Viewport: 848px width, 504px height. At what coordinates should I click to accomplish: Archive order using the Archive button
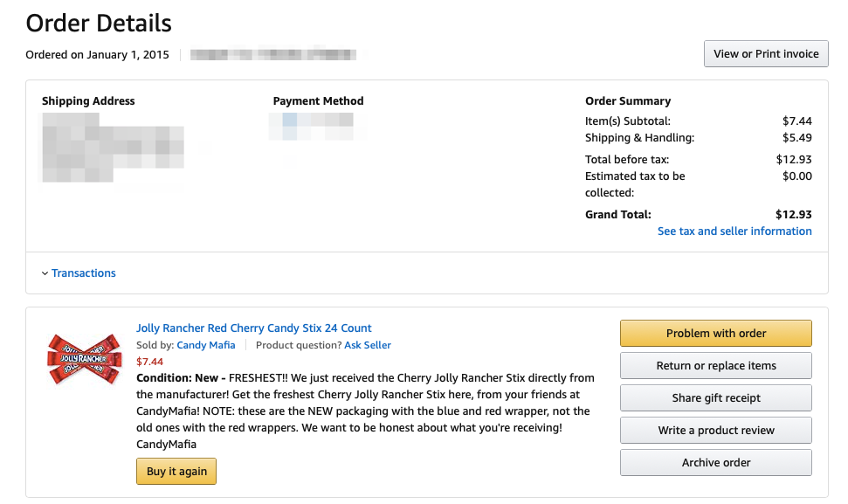(716, 462)
